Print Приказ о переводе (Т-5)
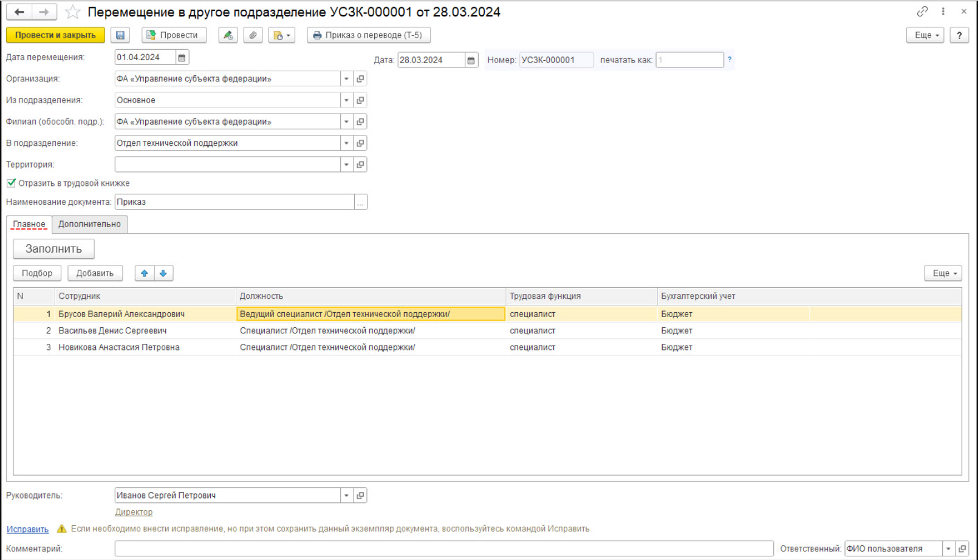 click(369, 35)
